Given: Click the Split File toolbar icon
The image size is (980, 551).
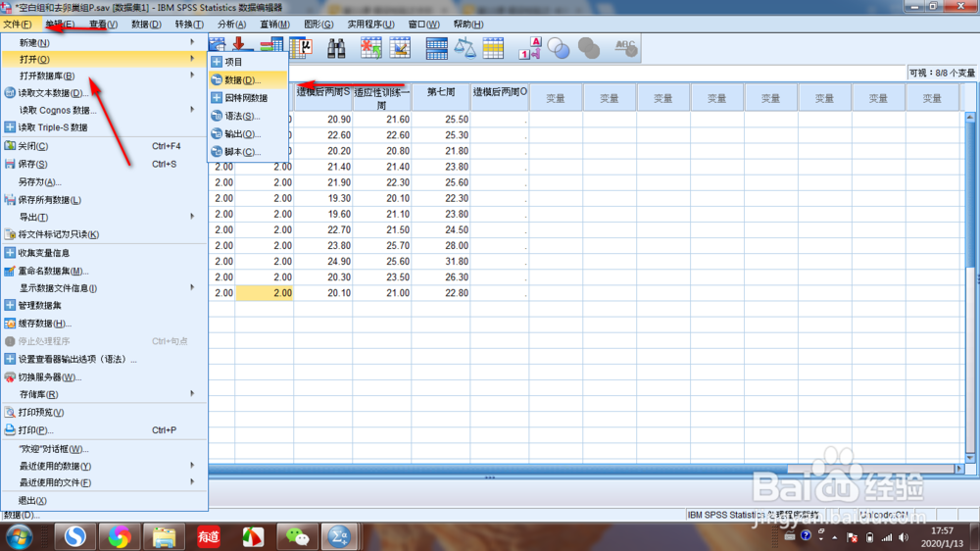Looking at the screenshot, I should tap(436, 48).
